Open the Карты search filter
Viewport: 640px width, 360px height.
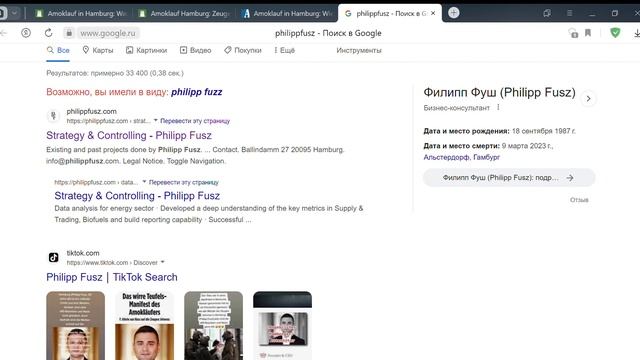(98, 50)
